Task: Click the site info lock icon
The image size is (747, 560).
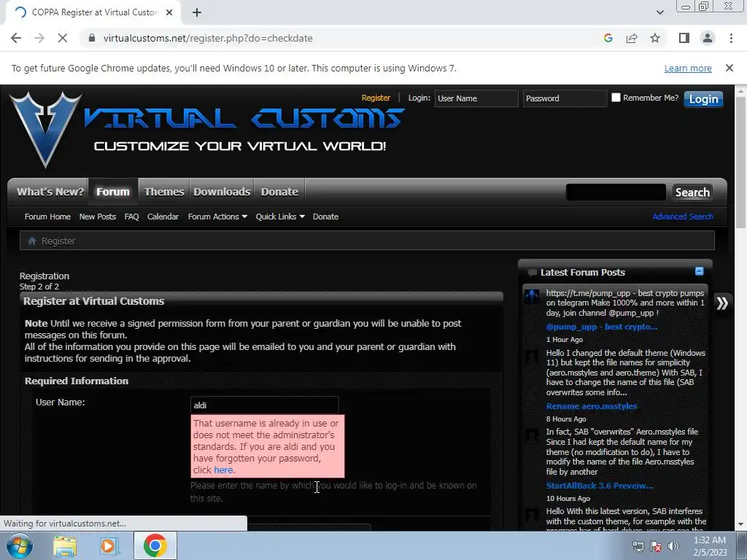Action: [x=92, y=38]
